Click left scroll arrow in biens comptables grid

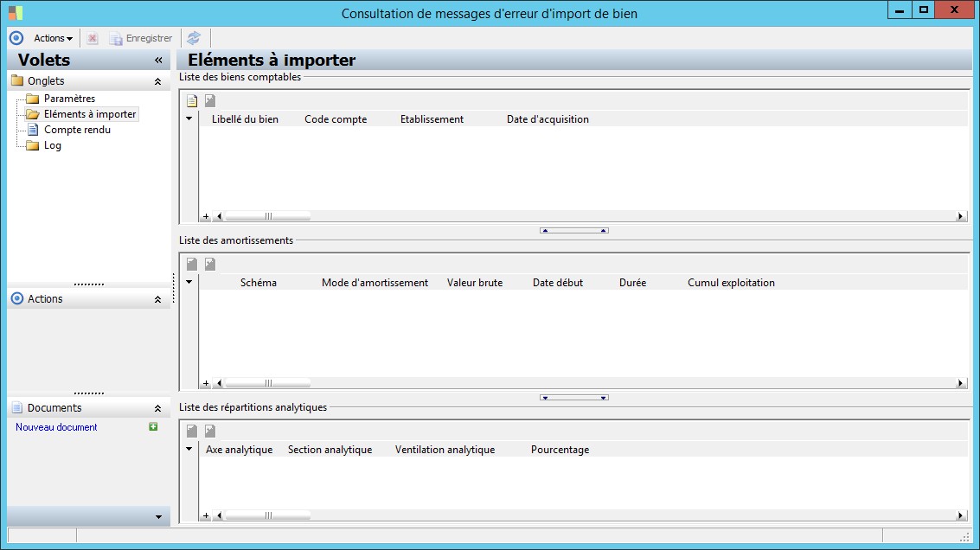click(x=219, y=217)
